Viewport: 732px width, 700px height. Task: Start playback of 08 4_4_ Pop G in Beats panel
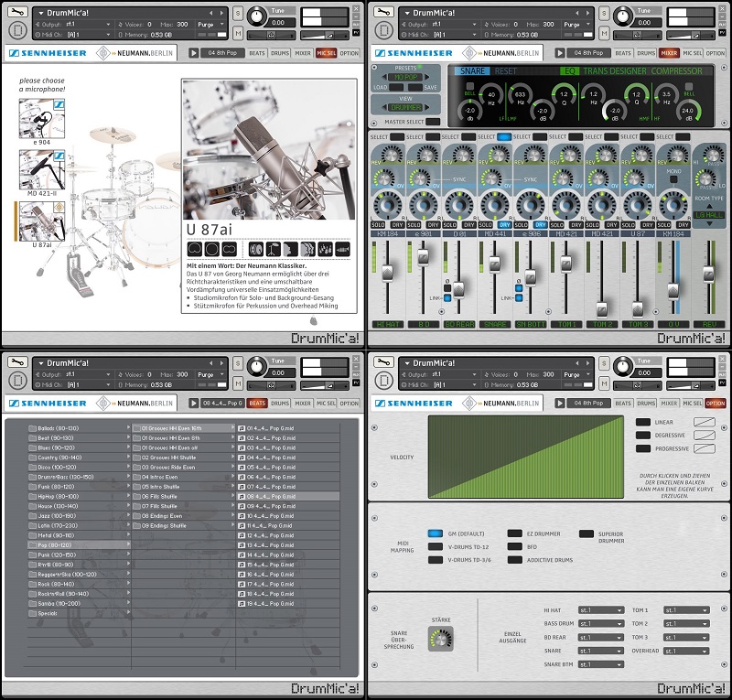[x=193, y=403]
